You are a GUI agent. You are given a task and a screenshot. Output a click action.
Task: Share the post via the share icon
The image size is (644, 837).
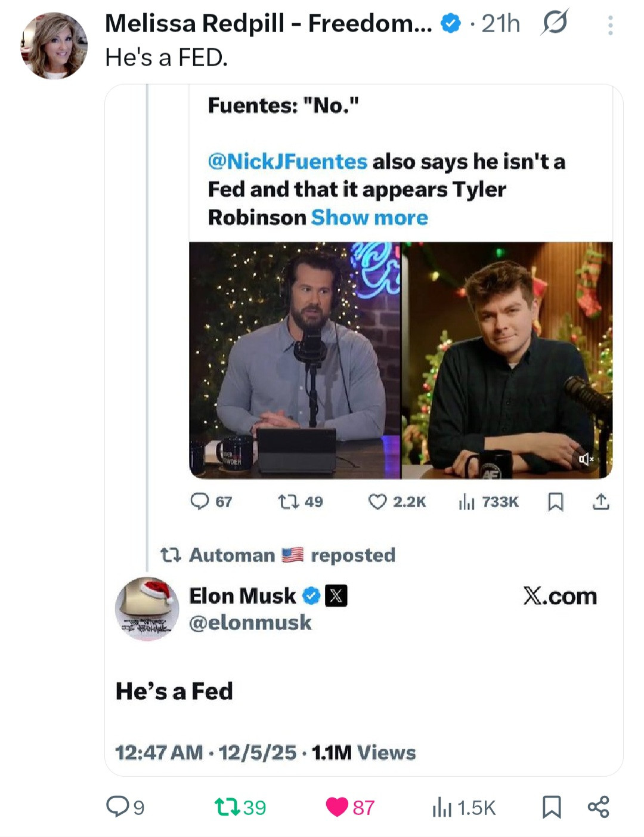tap(598, 807)
